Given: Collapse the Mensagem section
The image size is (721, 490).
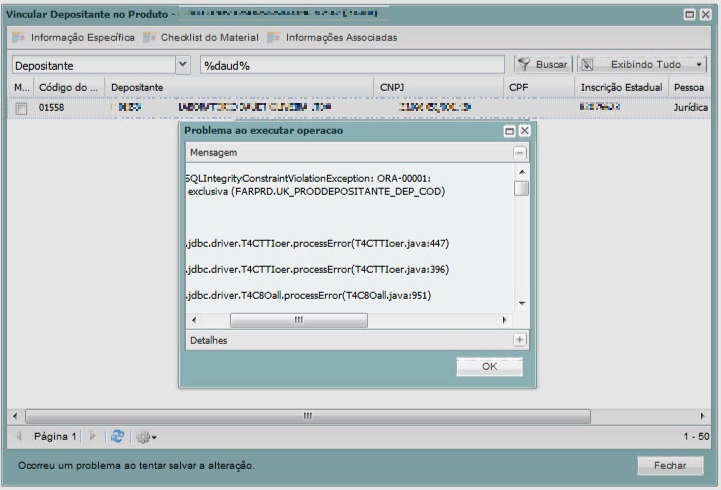Looking at the screenshot, I should [x=520, y=153].
